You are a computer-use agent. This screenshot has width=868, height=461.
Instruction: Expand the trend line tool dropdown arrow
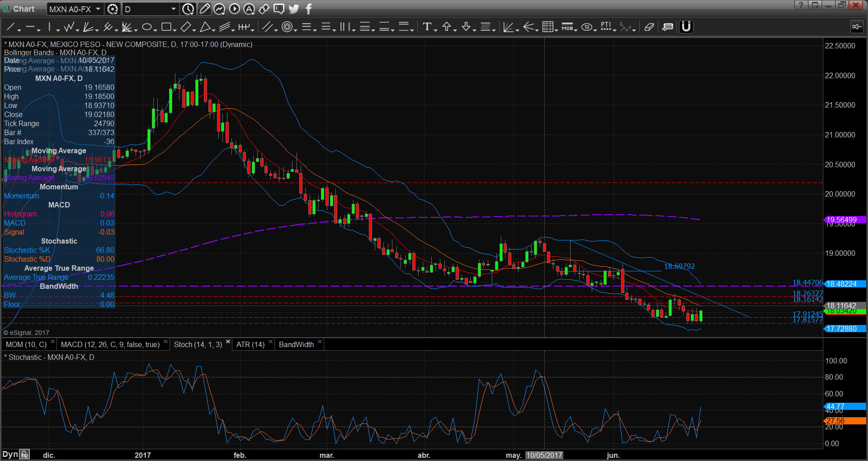pos(19,30)
